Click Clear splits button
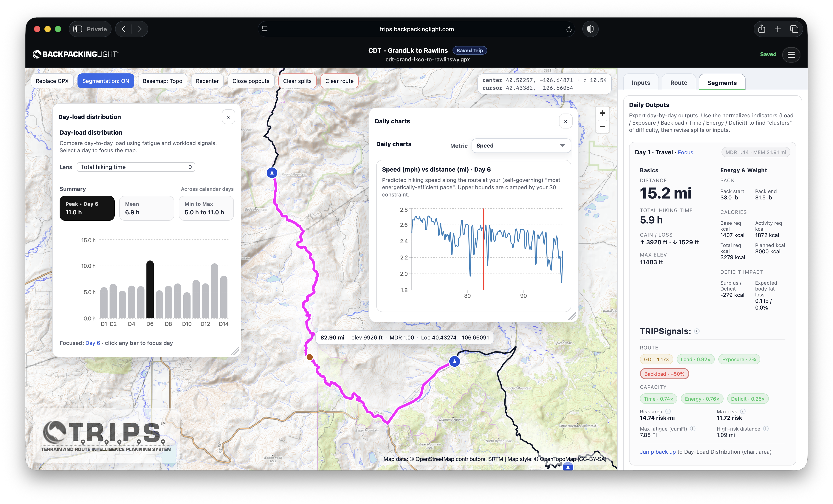Screen dimensions: 833x504 point(297,81)
